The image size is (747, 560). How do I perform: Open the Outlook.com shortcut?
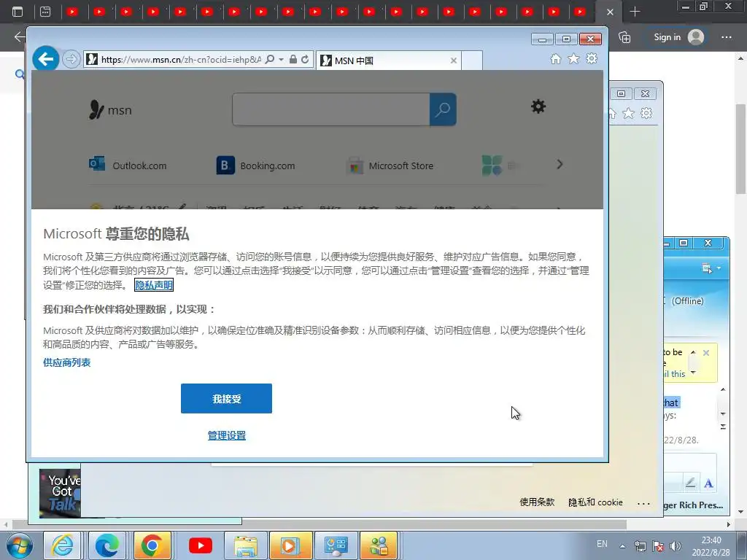click(128, 165)
